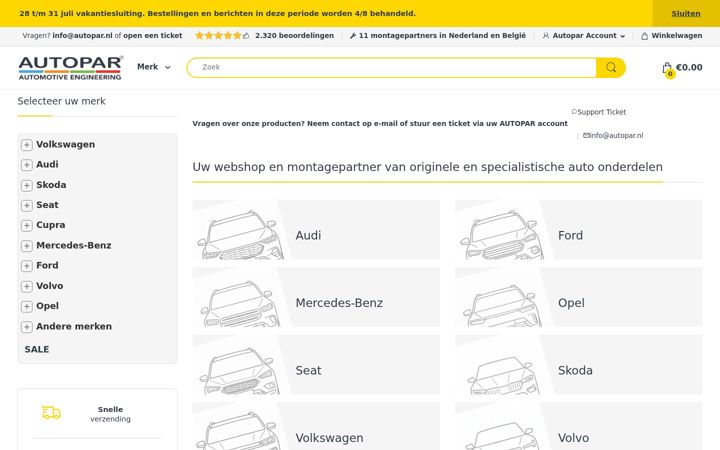Open the Seat brand card
The height and width of the screenshot is (450, 720).
(x=316, y=364)
